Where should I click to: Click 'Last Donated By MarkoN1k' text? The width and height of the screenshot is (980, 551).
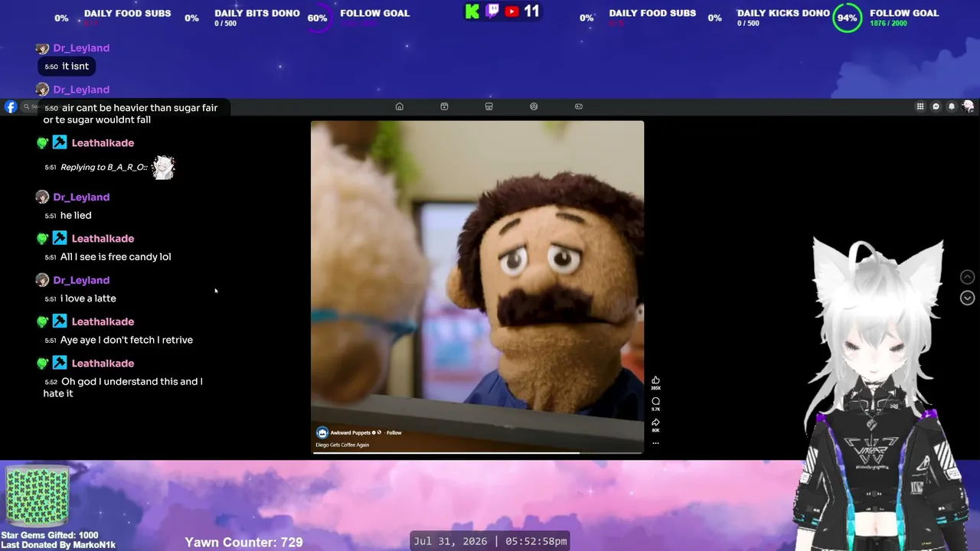(58, 545)
